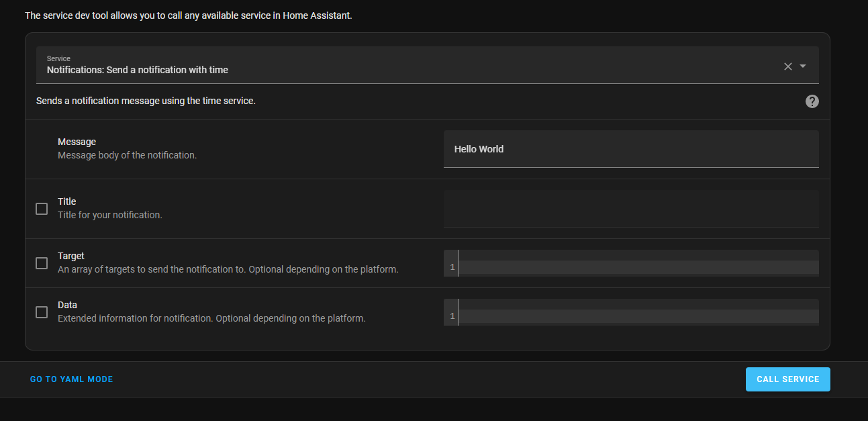Screen dimensions: 868x421
Task: Click the empty Title input field
Action: (631, 208)
